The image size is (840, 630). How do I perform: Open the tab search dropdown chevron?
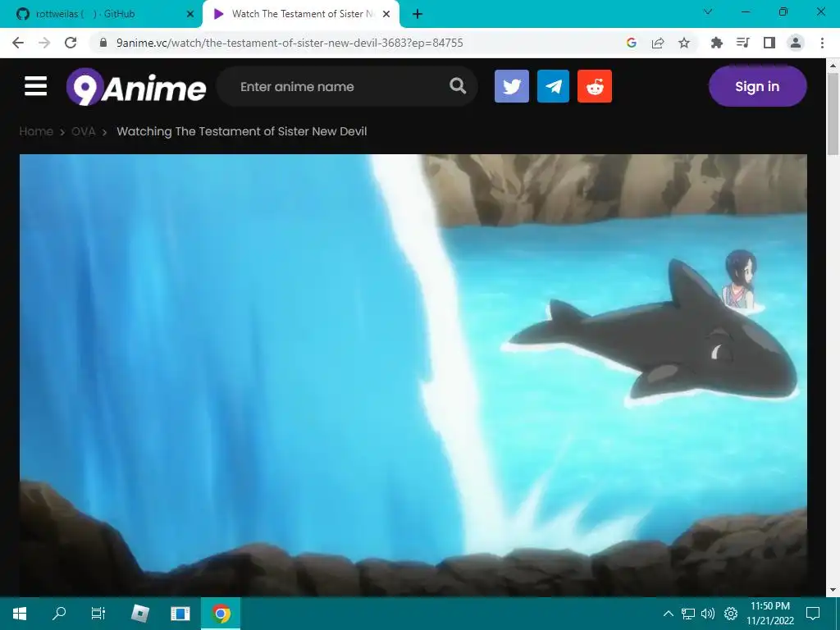coord(708,11)
